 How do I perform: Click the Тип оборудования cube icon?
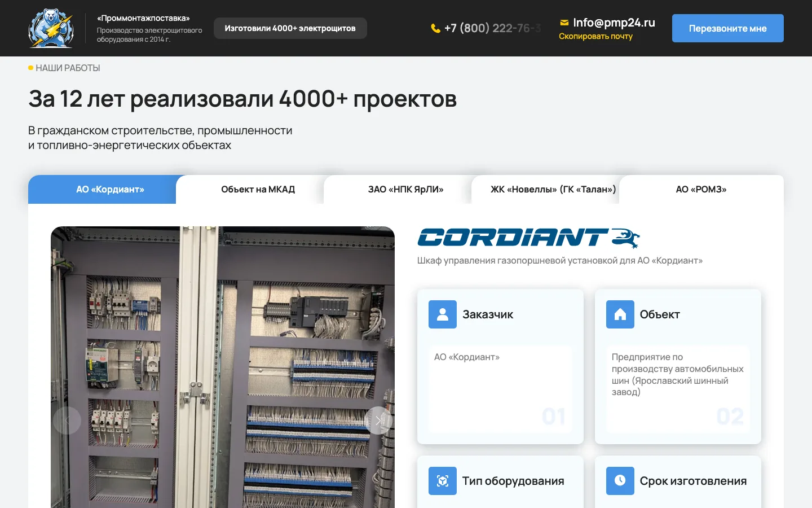(x=443, y=481)
